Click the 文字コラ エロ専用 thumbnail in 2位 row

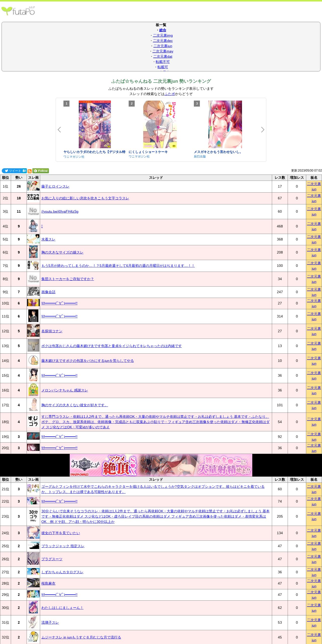pos(33,198)
